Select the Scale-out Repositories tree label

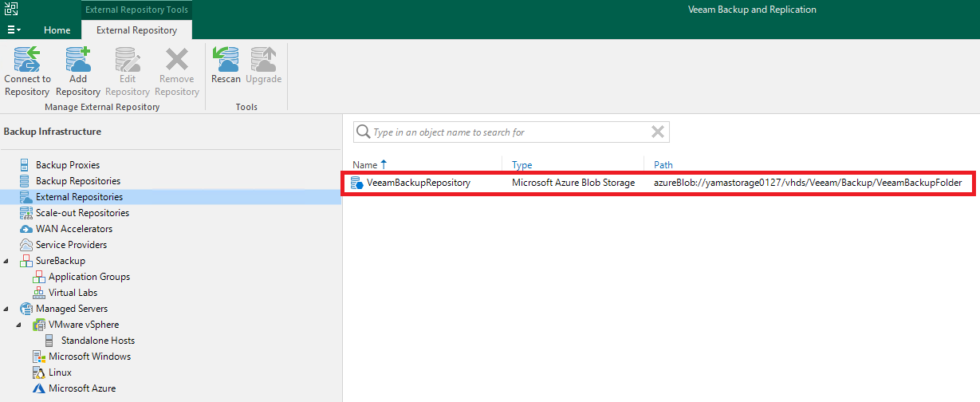pos(82,213)
